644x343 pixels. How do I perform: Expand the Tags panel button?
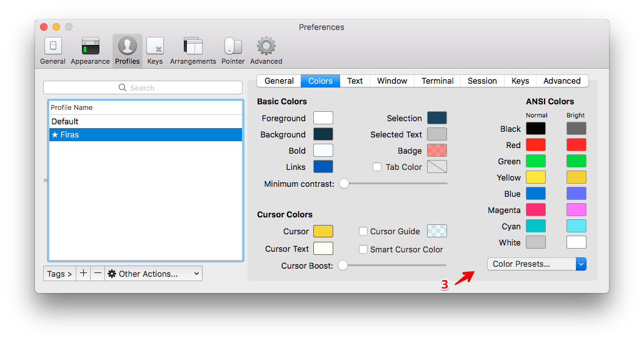(59, 273)
